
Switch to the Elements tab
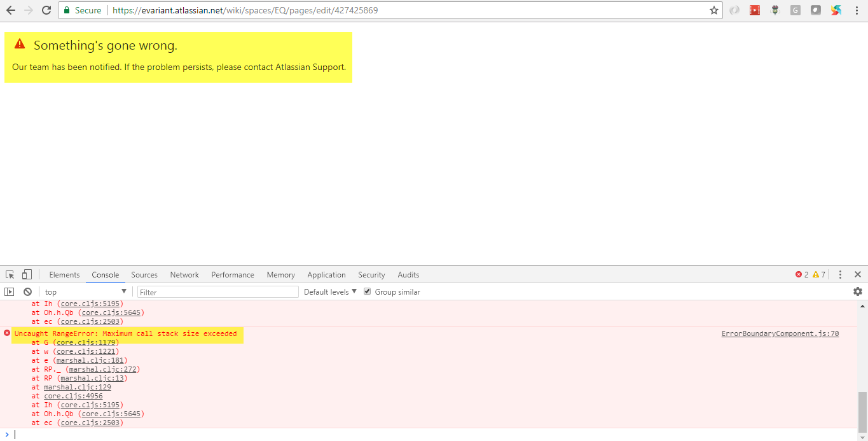coord(64,275)
